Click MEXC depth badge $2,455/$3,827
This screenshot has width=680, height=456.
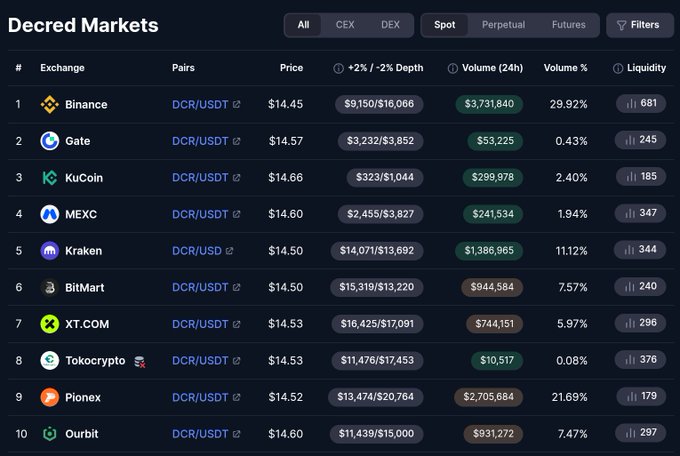(380, 214)
